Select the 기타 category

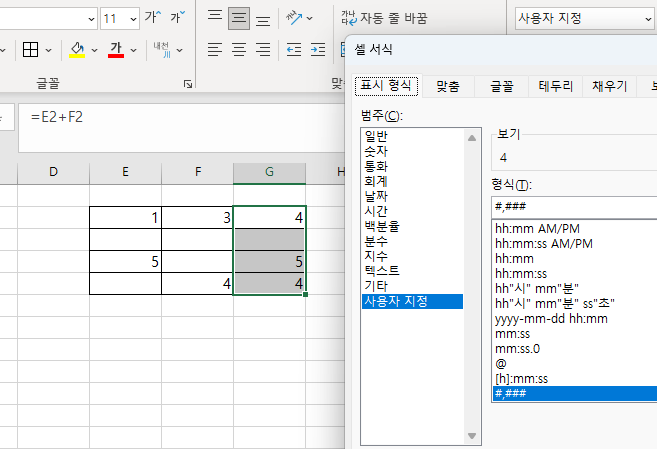click(412, 286)
